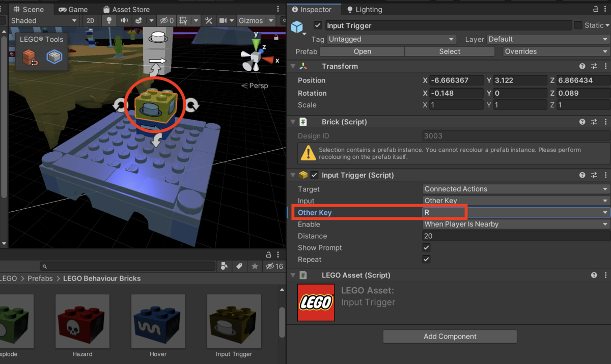
Task: Open the Tag dropdown set to Untagged
Action: (x=391, y=39)
